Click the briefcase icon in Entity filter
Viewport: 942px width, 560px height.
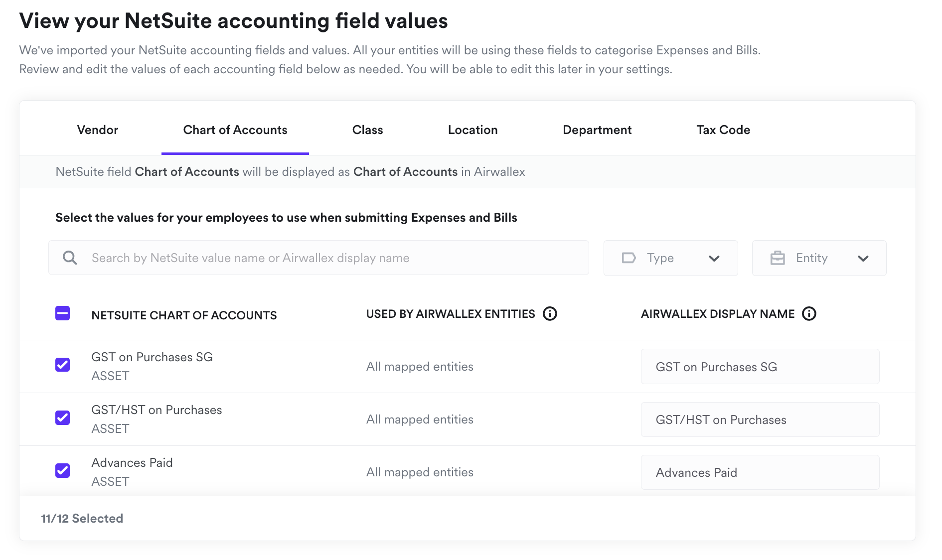pyautogui.click(x=777, y=258)
